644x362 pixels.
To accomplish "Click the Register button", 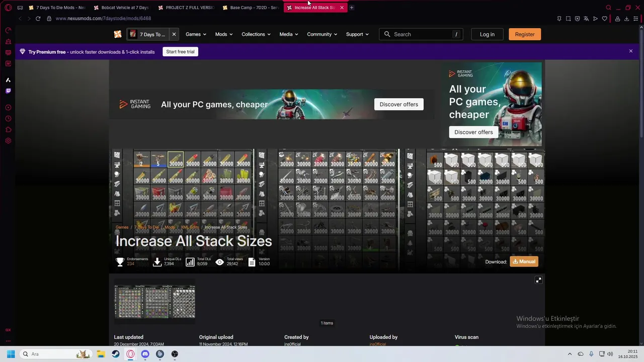I will coord(525,34).
